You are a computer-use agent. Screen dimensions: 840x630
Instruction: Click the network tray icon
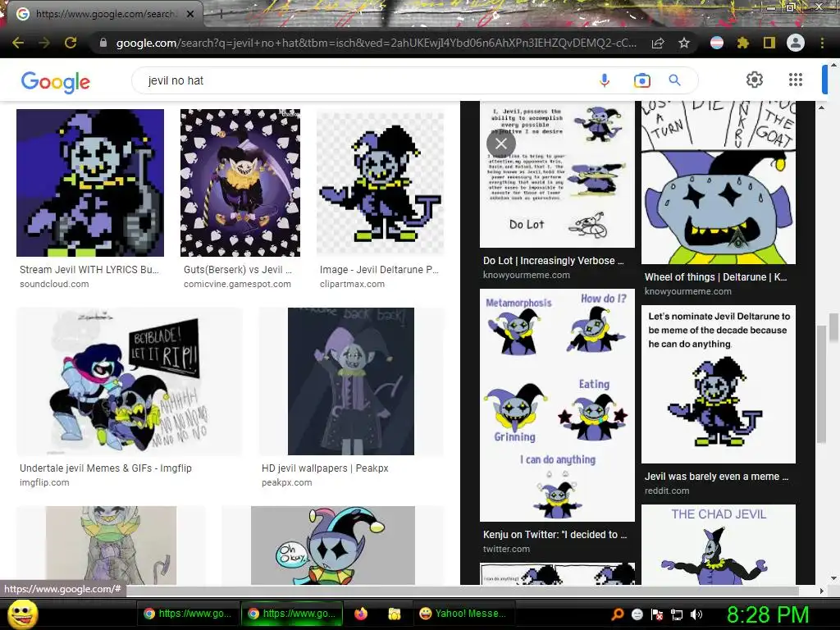(677, 614)
